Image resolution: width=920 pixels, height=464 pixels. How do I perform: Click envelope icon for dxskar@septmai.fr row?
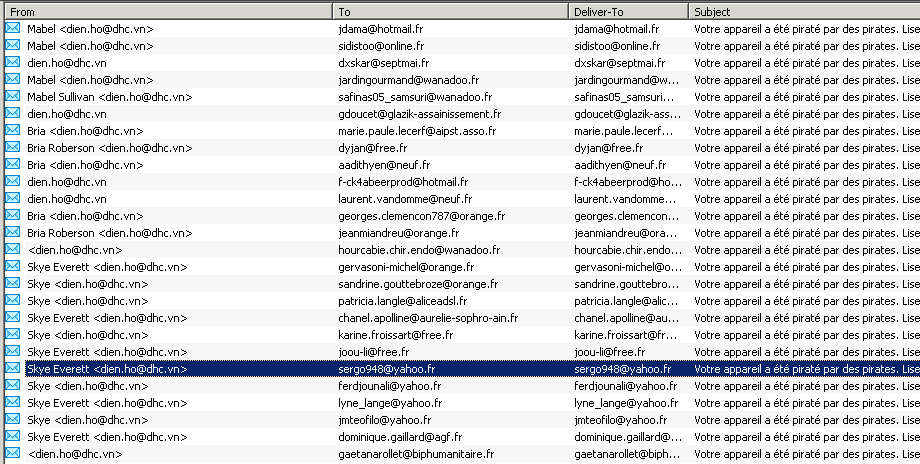[12, 62]
